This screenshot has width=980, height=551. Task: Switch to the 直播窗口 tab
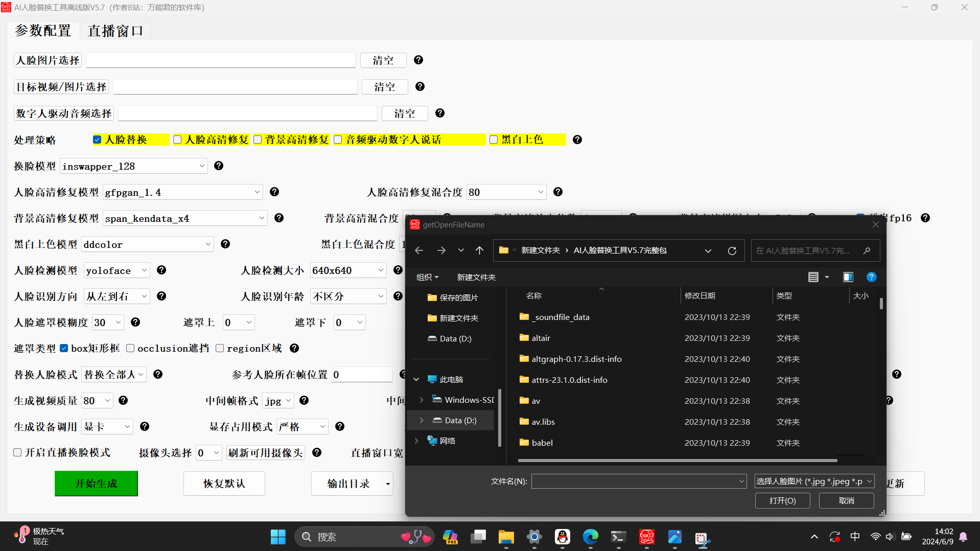tap(115, 31)
